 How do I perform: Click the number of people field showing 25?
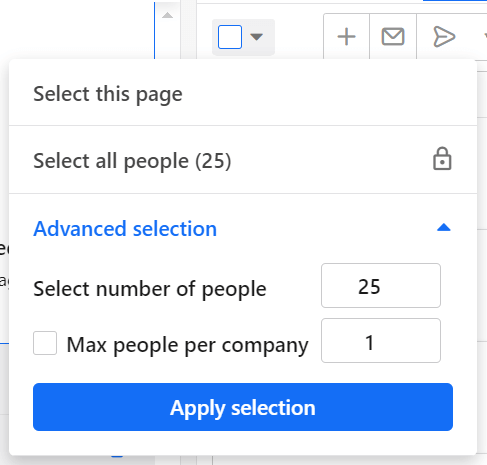(x=381, y=286)
